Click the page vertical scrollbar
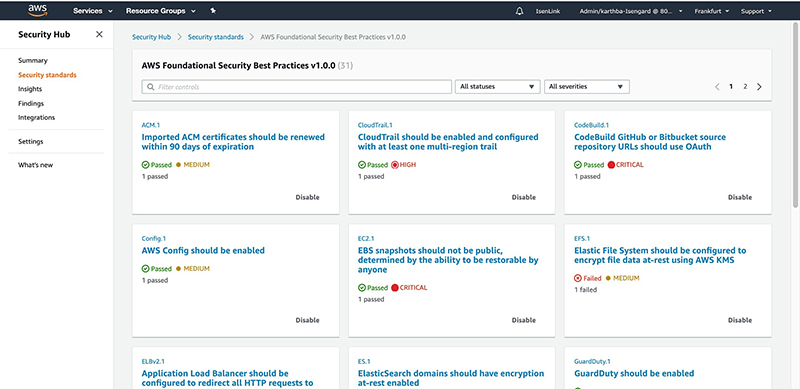Viewport: 800px width, 389px height. point(795,115)
